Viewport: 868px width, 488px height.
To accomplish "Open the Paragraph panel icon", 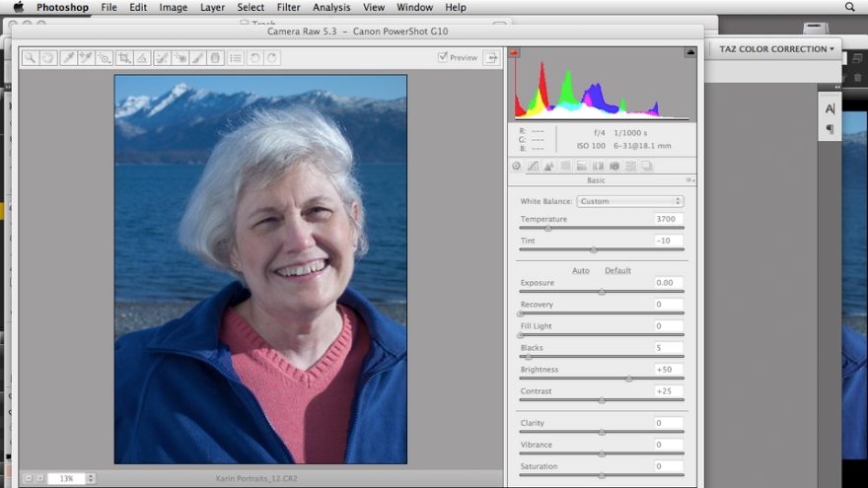I will (830, 129).
